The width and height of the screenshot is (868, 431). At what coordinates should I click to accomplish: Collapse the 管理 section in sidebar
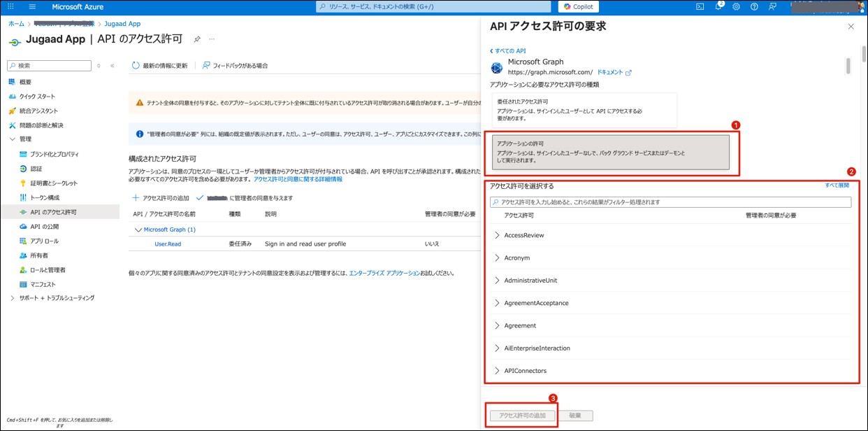tap(12, 139)
